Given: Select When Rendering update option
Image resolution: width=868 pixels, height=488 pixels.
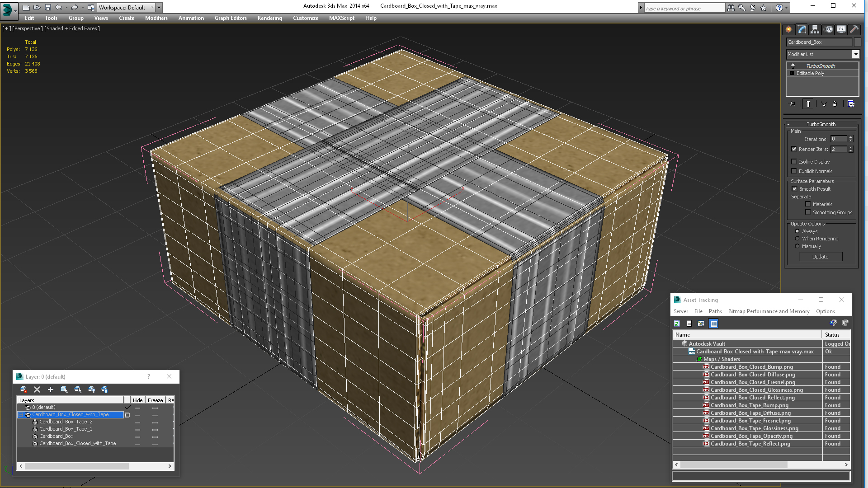Looking at the screenshot, I should pos(797,239).
